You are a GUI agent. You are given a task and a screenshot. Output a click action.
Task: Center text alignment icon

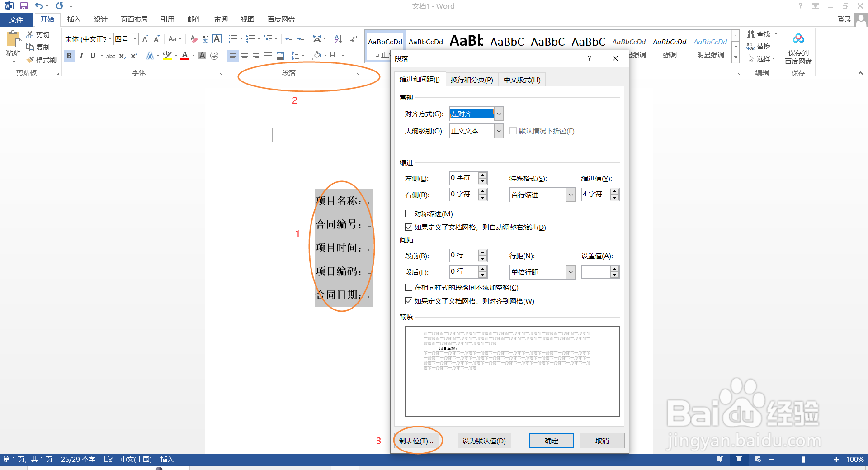[x=245, y=56]
